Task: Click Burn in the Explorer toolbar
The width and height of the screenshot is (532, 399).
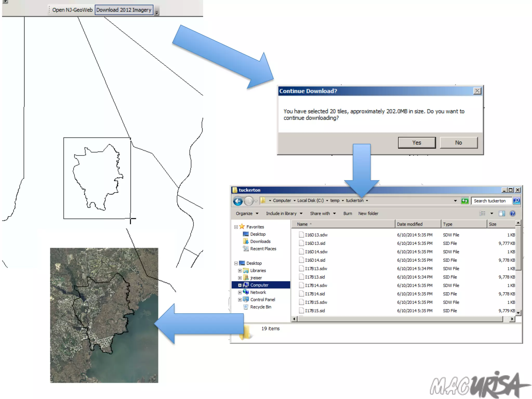Action: [348, 214]
